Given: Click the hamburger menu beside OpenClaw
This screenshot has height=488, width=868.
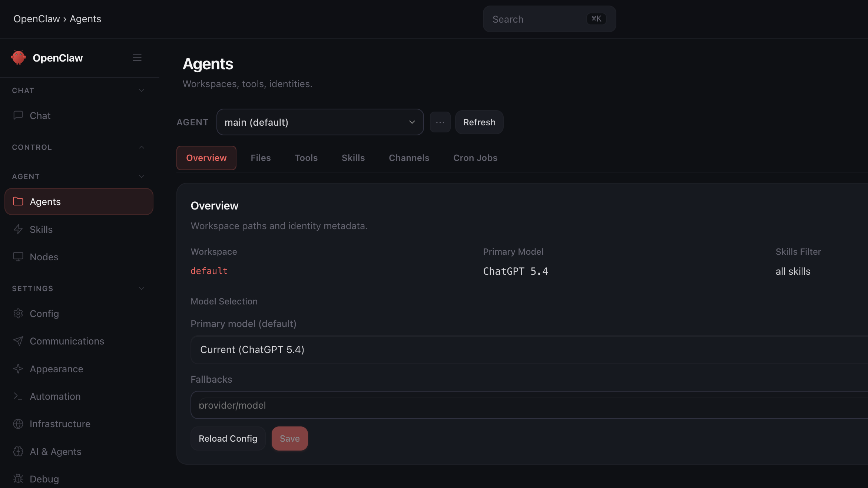Looking at the screenshot, I should click(137, 57).
